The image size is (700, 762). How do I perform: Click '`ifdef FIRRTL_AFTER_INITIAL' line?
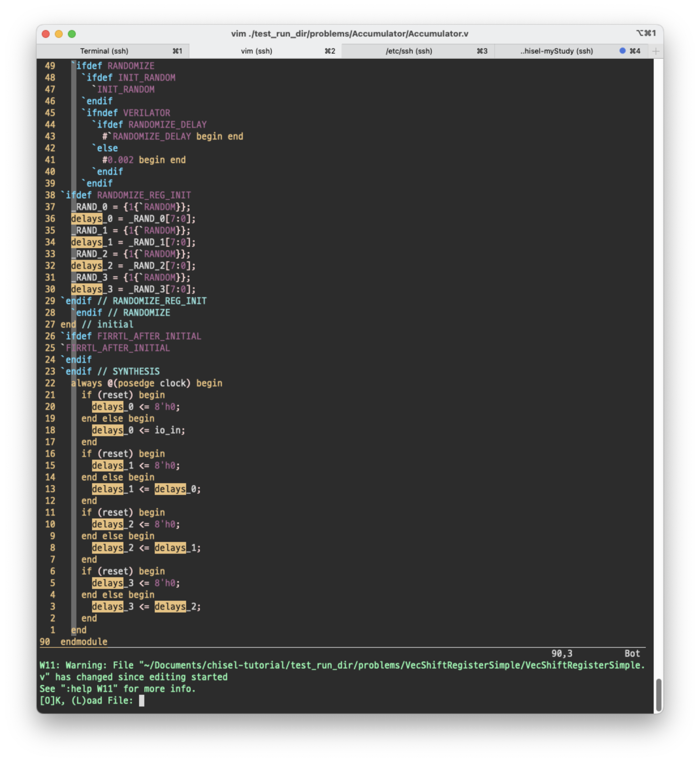click(x=131, y=336)
